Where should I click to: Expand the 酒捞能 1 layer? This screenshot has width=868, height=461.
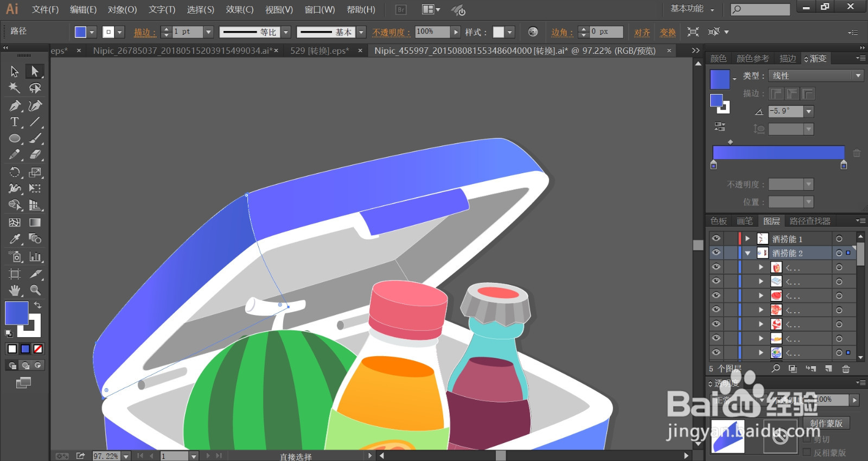pyautogui.click(x=748, y=238)
